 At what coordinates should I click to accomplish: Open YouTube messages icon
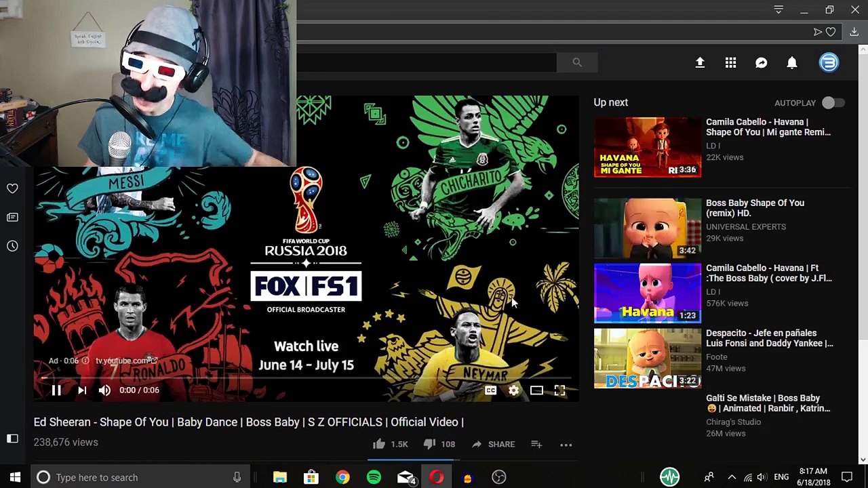762,62
